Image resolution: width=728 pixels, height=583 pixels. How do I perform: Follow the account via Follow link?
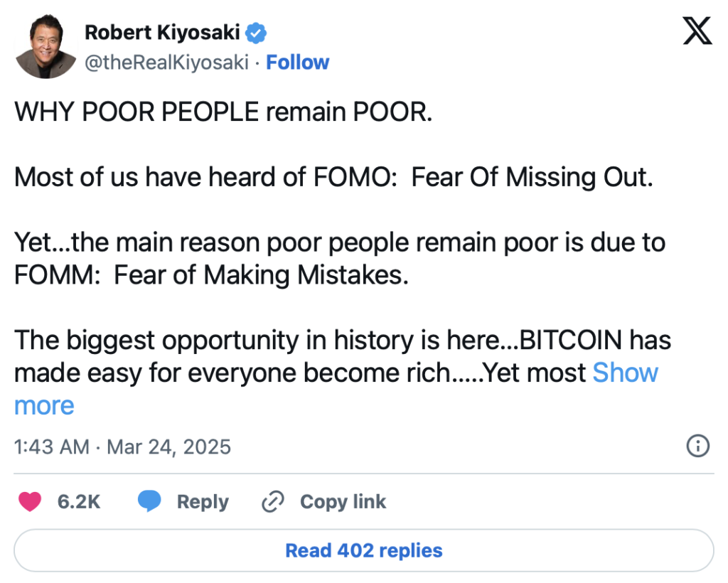coord(297,63)
